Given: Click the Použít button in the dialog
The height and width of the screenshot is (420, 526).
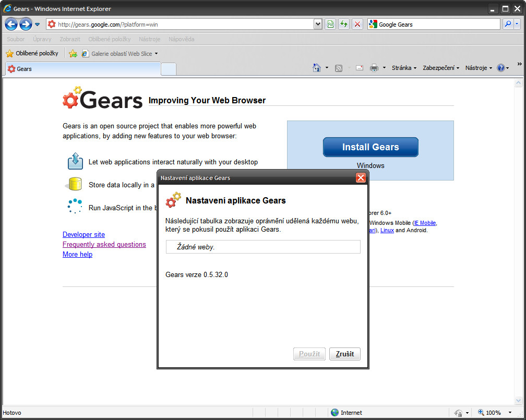Looking at the screenshot, I should click(x=309, y=354).
